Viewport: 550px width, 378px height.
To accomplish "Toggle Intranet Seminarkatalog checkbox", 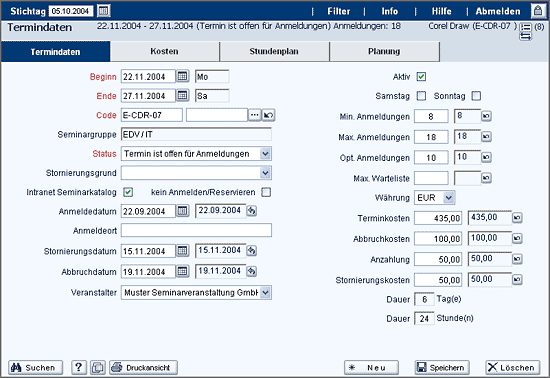I will (x=128, y=192).
